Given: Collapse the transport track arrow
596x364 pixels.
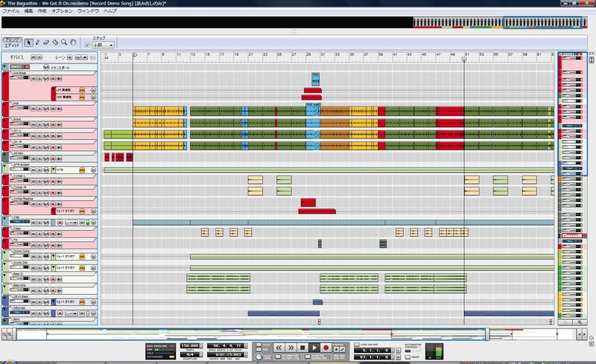Looking at the screenshot, I should 5,67.
